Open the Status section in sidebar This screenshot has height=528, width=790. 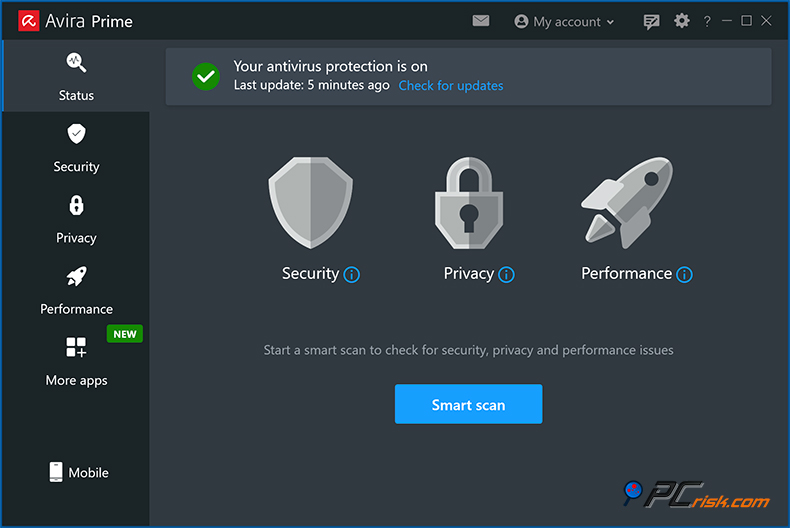click(76, 76)
